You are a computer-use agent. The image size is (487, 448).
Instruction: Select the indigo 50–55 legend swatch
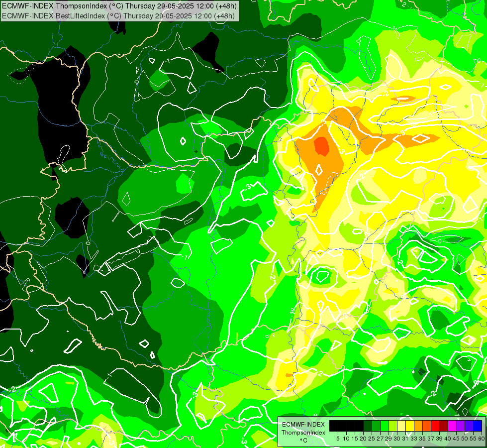[x=469, y=426]
